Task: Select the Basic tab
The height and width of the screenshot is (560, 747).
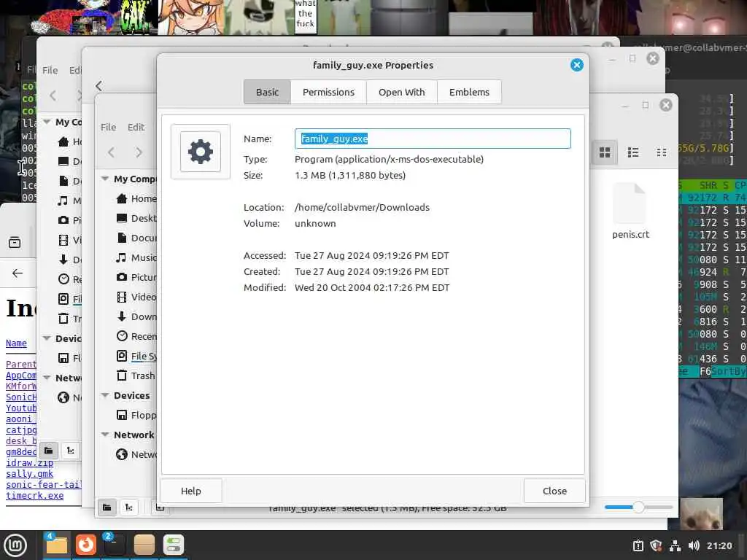Action: [267, 92]
